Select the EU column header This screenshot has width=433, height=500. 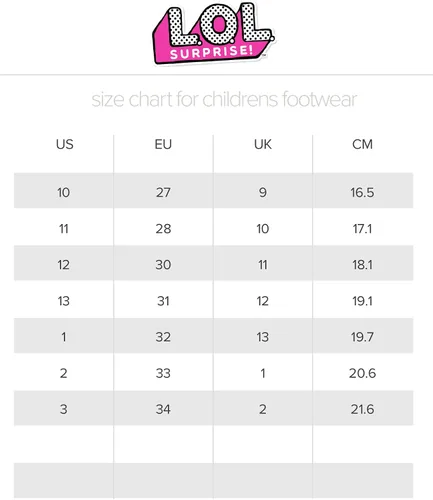click(163, 144)
